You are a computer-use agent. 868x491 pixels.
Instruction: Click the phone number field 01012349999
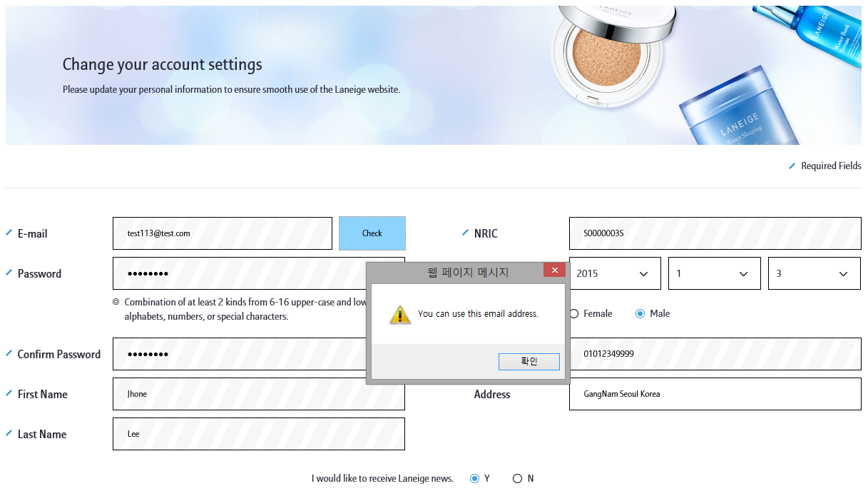click(715, 354)
